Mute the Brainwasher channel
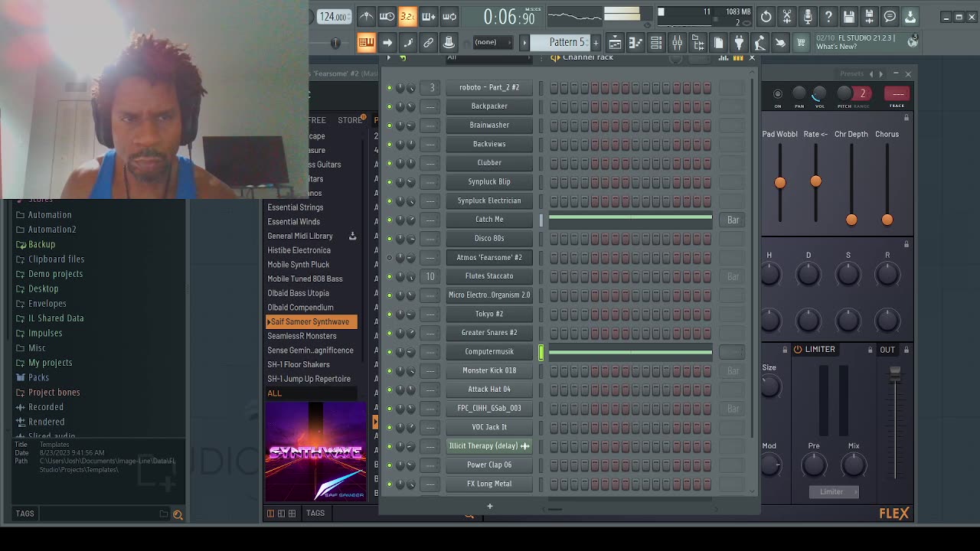Screen dimensions: 980x551 tap(389, 126)
